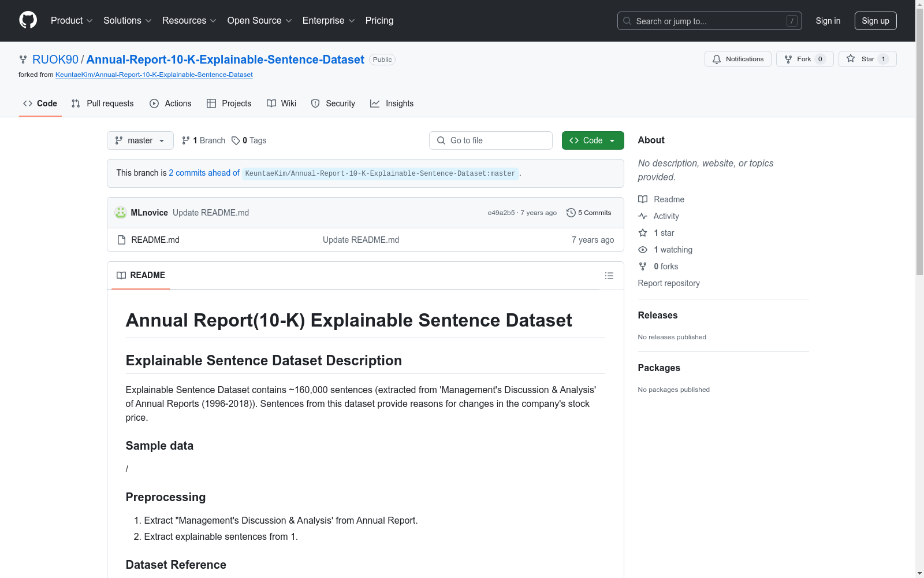Open the KeuntaeKim forked-from repository link
924x578 pixels.
point(154,75)
